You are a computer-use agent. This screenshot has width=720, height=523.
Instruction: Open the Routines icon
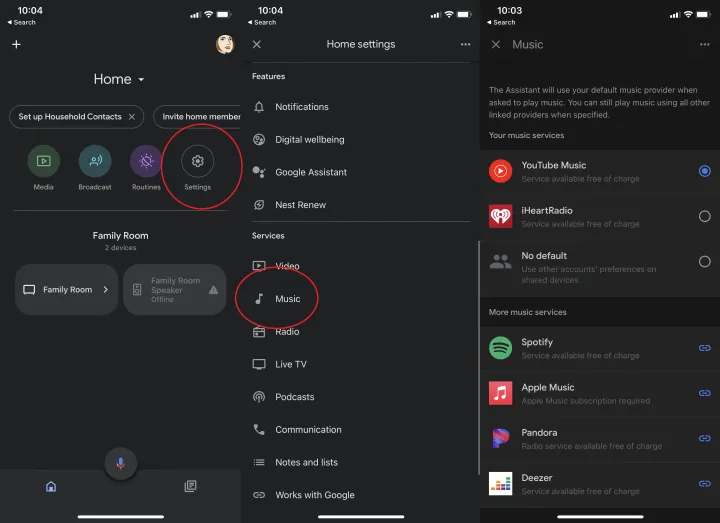(146, 161)
